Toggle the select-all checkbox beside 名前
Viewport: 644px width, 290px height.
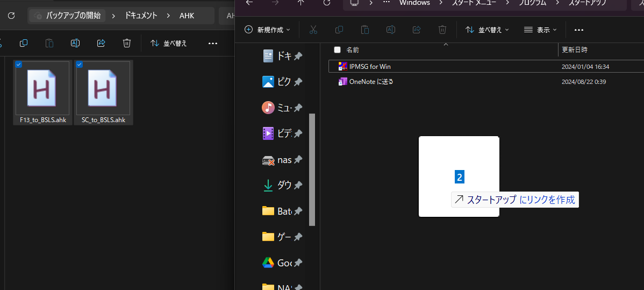(337, 50)
